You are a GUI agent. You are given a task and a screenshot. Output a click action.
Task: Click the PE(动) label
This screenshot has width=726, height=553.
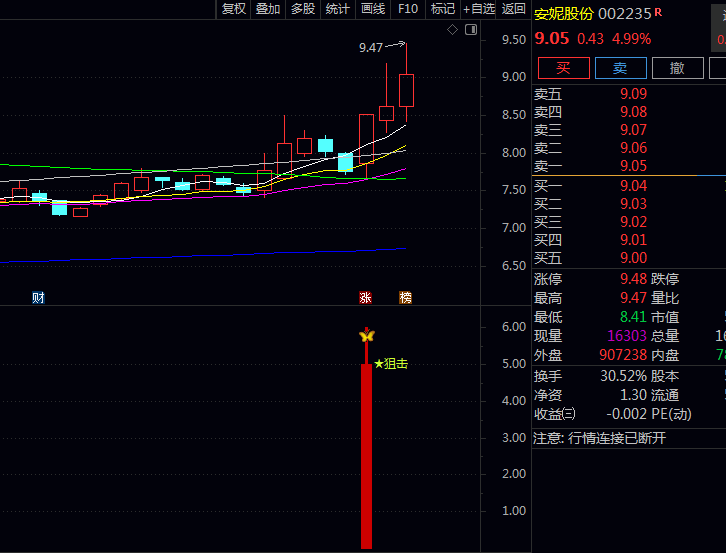click(x=671, y=414)
